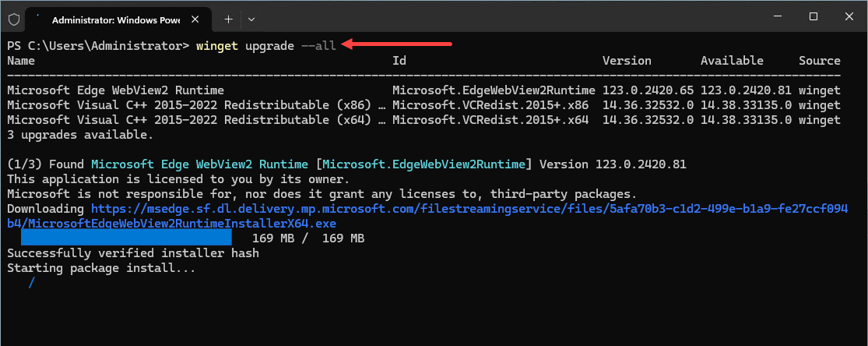Close the PowerShell tab
Viewport: 868px width, 346px height.
point(195,19)
